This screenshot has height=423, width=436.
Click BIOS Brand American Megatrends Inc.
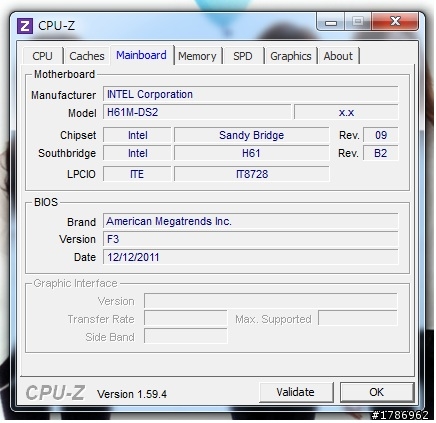[251, 221]
